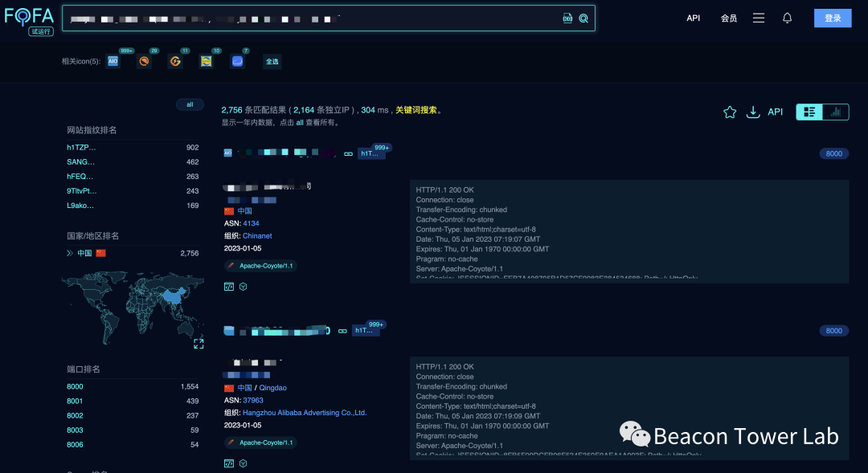Open the cube icon of second result
This screenshot has width=868, height=473.
[x=243, y=463]
